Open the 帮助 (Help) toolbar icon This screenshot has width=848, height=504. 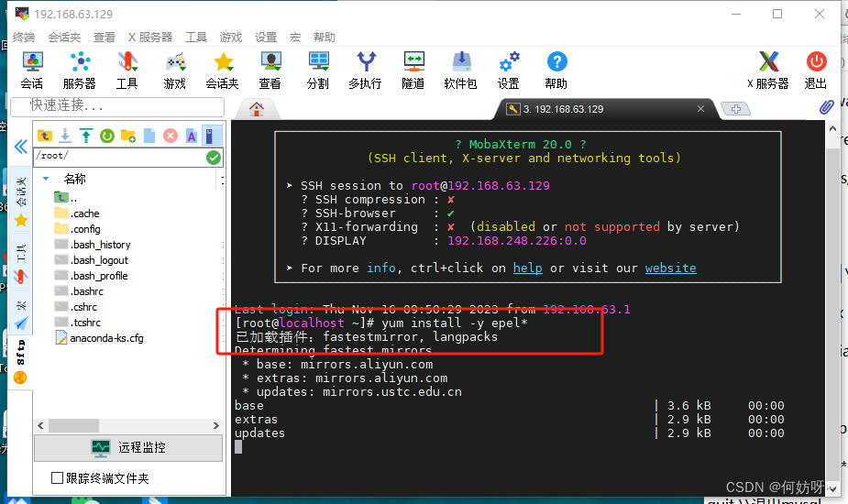(x=556, y=71)
